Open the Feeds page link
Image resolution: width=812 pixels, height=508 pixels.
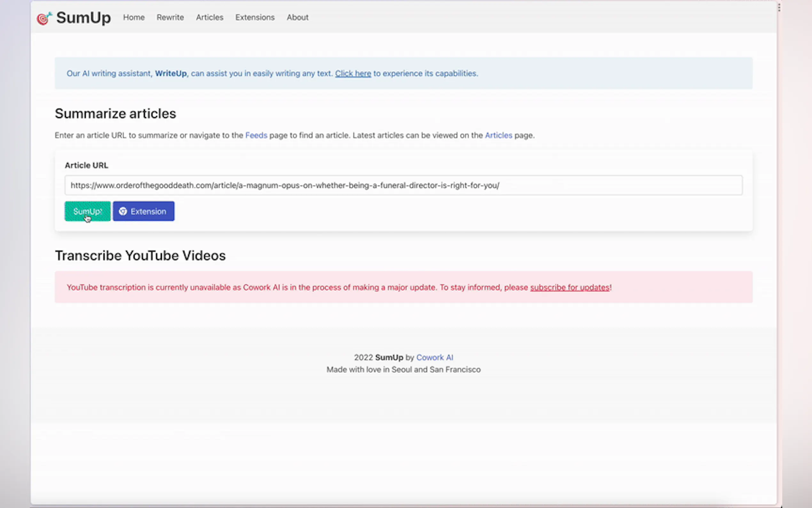point(256,135)
